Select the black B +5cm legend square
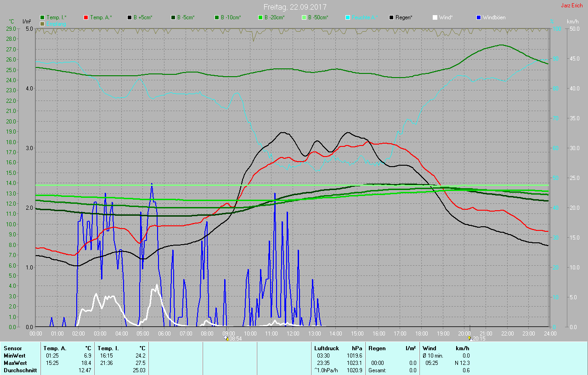 click(x=130, y=17)
